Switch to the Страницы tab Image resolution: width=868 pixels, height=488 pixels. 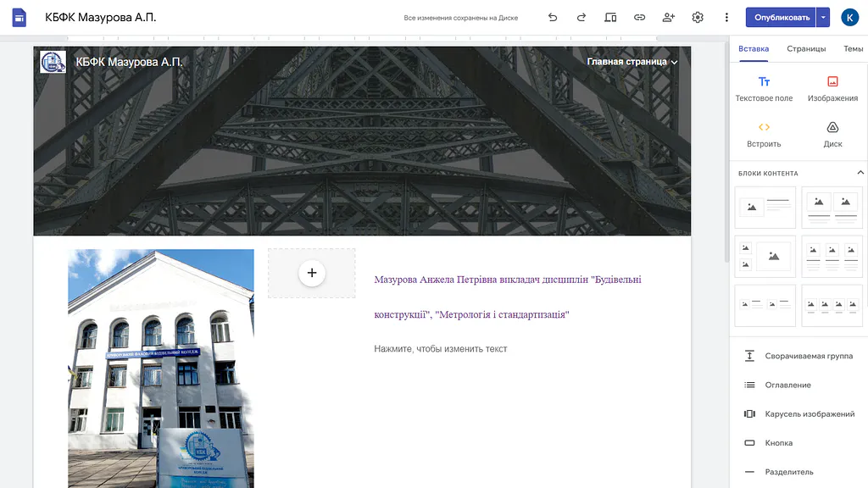point(806,48)
